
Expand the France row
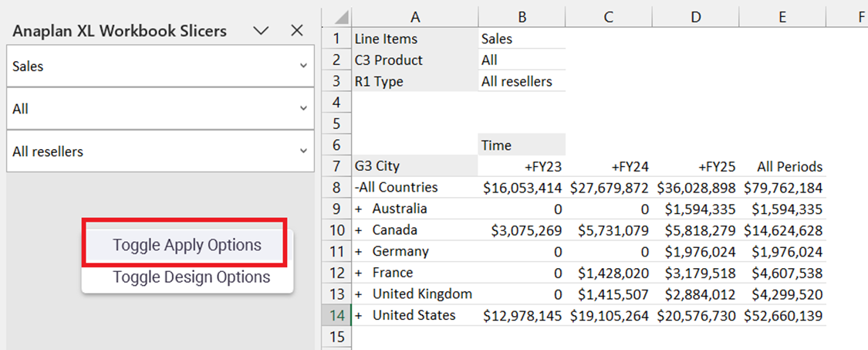click(359, 273)
